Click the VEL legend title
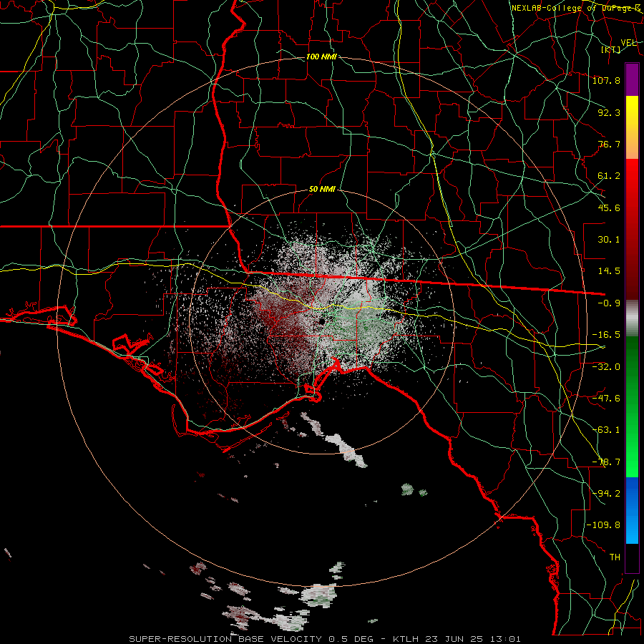The height and width of the screenshot is (644, 644). pos(628,43)
